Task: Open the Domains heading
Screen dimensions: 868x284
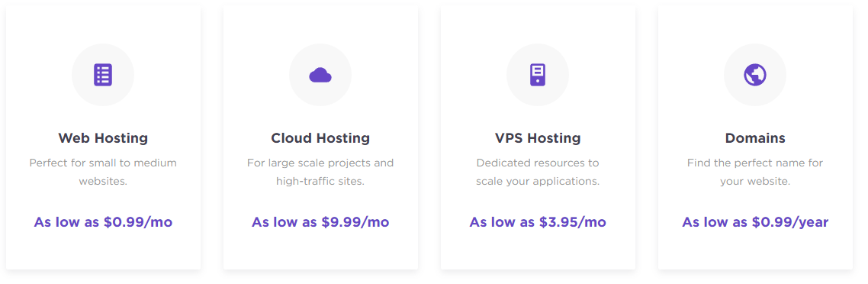Action: 755,138
